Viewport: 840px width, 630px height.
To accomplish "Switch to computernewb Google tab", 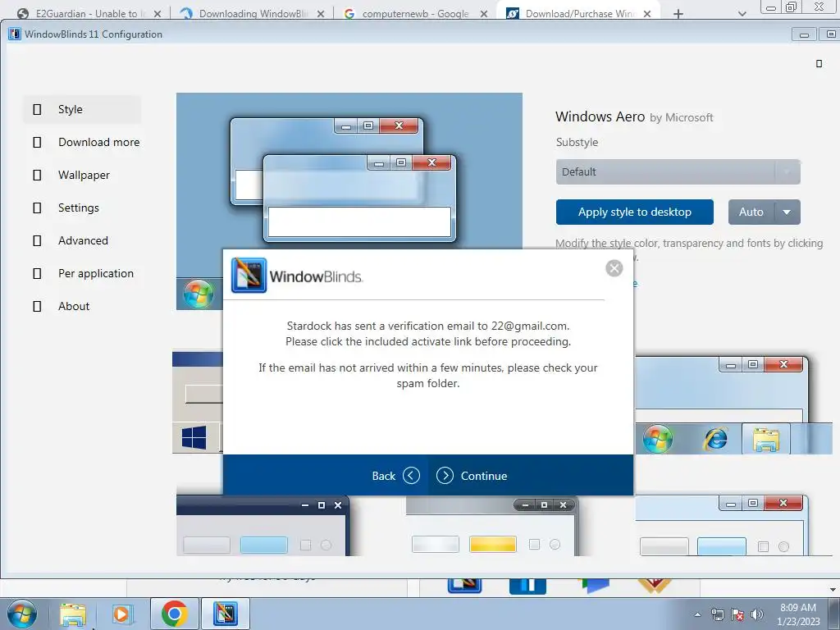I will coord(415,13).
